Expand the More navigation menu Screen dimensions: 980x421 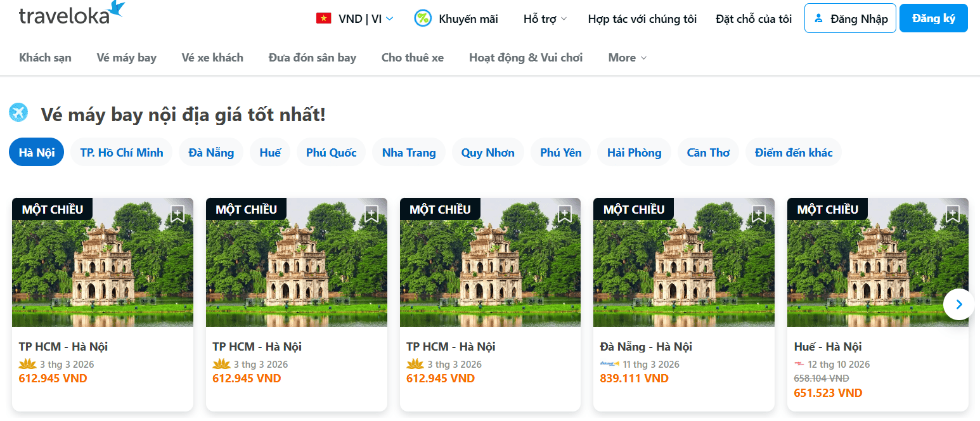[x=628, y=58]
